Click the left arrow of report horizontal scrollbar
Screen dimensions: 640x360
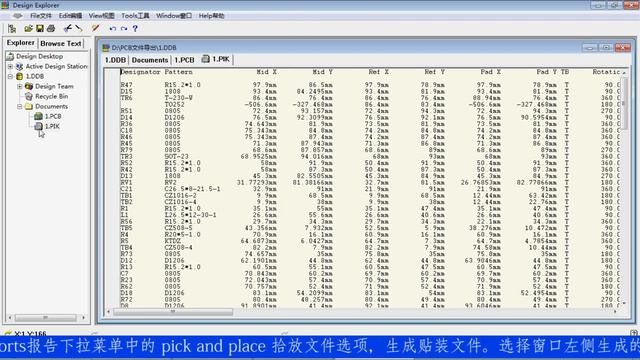108,312
